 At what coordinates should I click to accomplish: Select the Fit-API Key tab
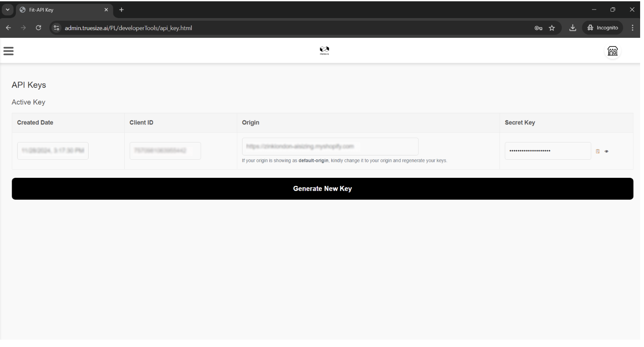pyautogui.click(x=64, y=9)
